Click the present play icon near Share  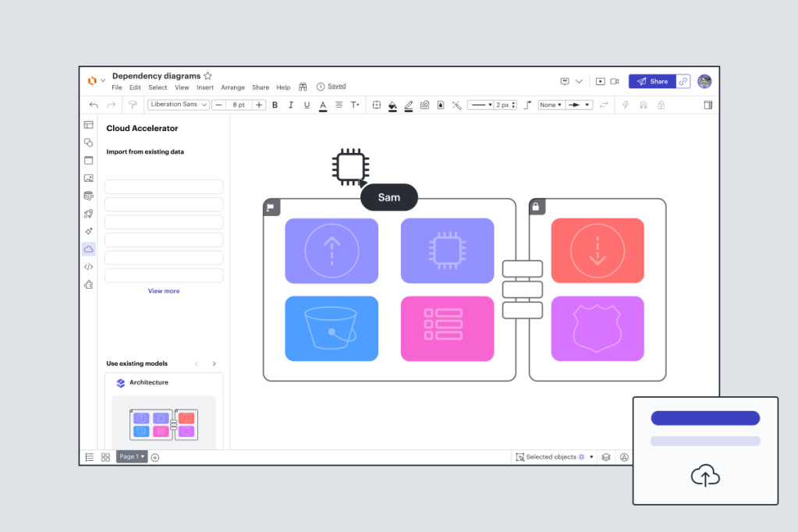coord(601,81)
